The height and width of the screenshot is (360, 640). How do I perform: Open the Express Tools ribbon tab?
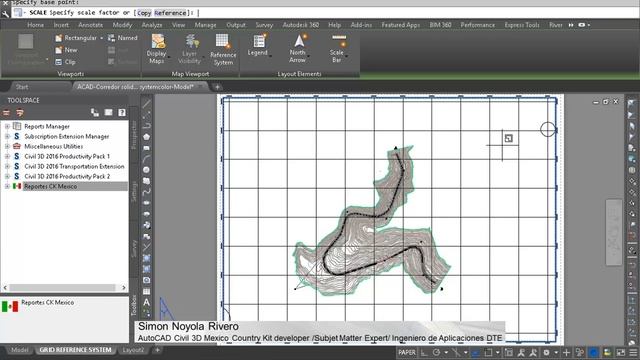(x=522, y=25)
